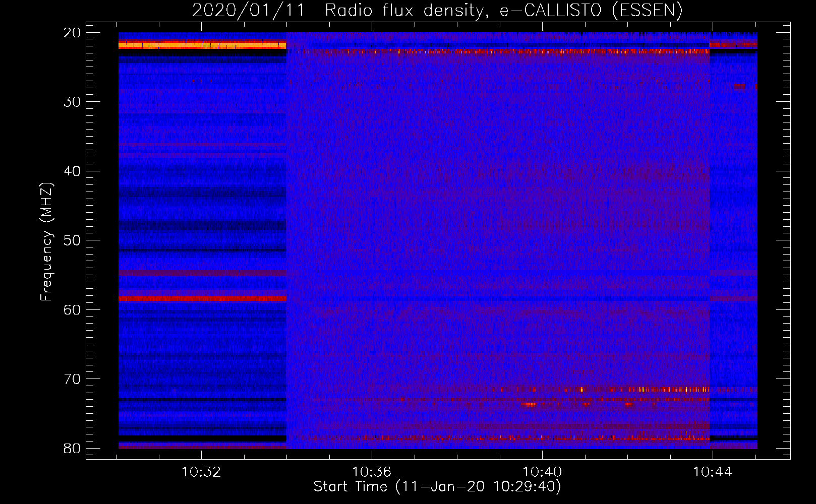Click the bright red streak near 71 MHz
The height and width of the screenshot is (504, 816).
click(x=600, y=389)
